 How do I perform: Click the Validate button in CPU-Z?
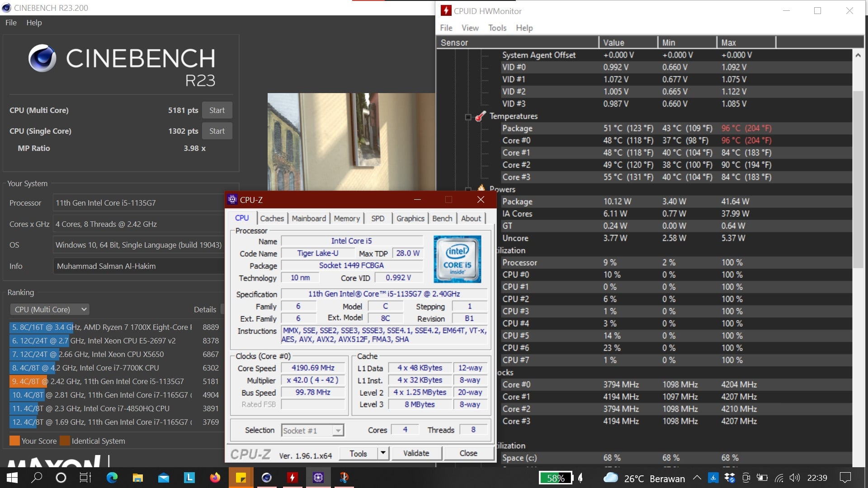416,453
